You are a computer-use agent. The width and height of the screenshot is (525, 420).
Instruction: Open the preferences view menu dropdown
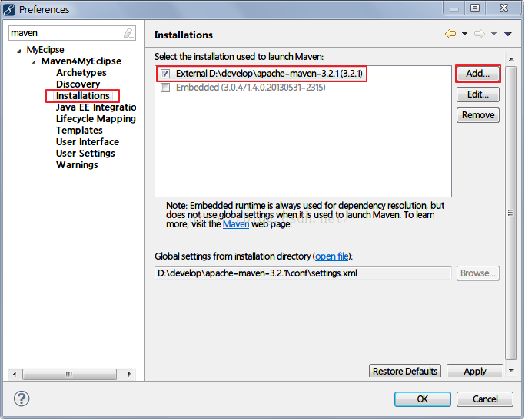click(508, 34)
